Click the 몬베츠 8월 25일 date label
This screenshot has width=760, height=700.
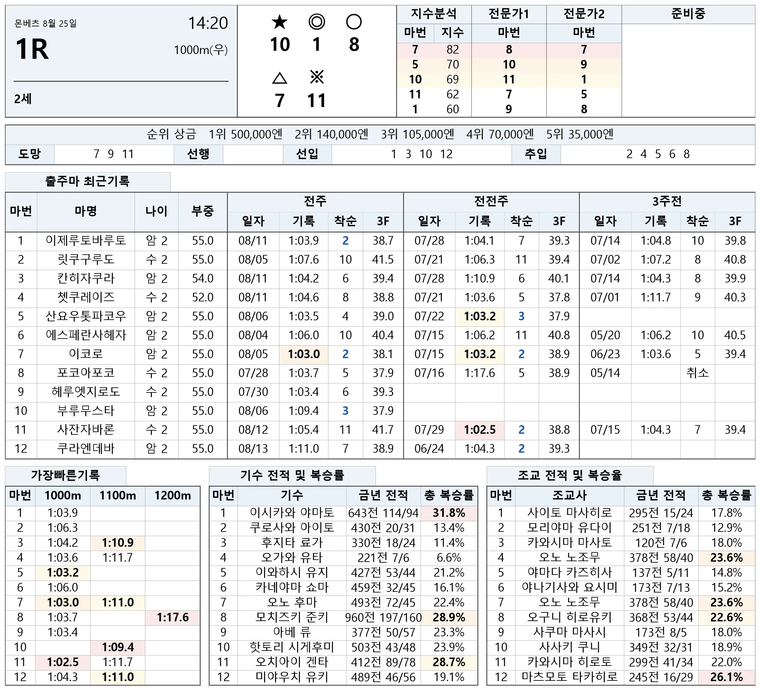click(x=45, y=24)
